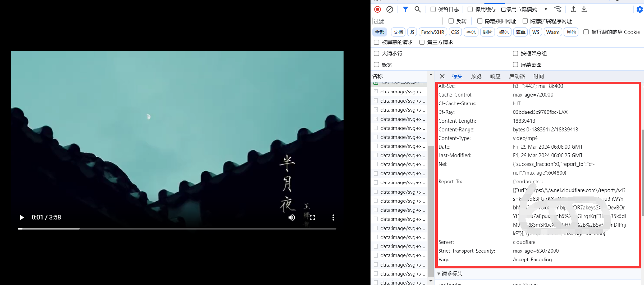Select Content-Length value 18839413
Image resolution: width=644 pixels, height=285 pixels.
524,121
